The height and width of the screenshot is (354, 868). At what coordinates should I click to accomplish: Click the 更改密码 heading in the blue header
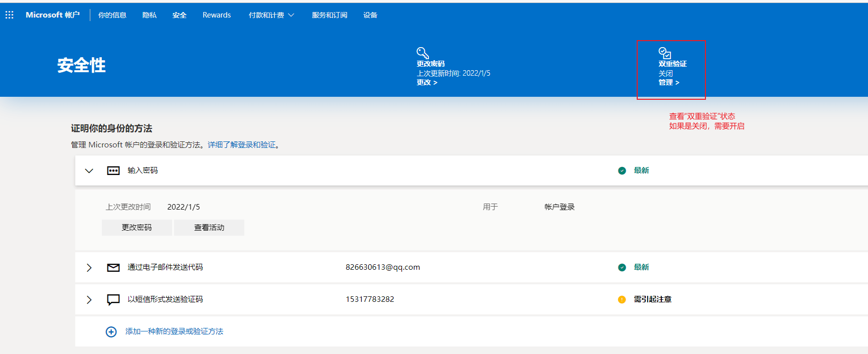tap(430, 64)
